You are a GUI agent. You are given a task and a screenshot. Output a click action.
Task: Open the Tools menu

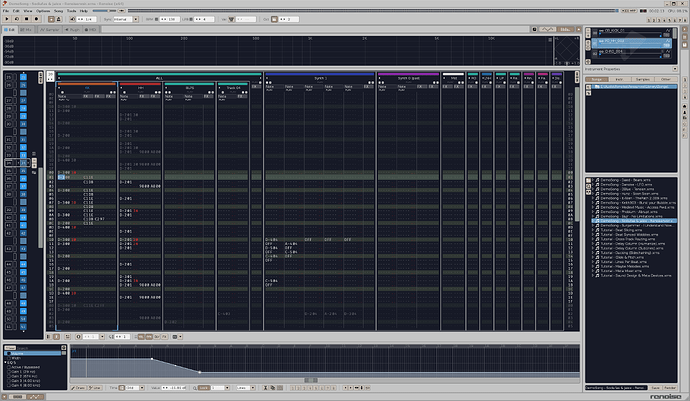pos(71,11)
